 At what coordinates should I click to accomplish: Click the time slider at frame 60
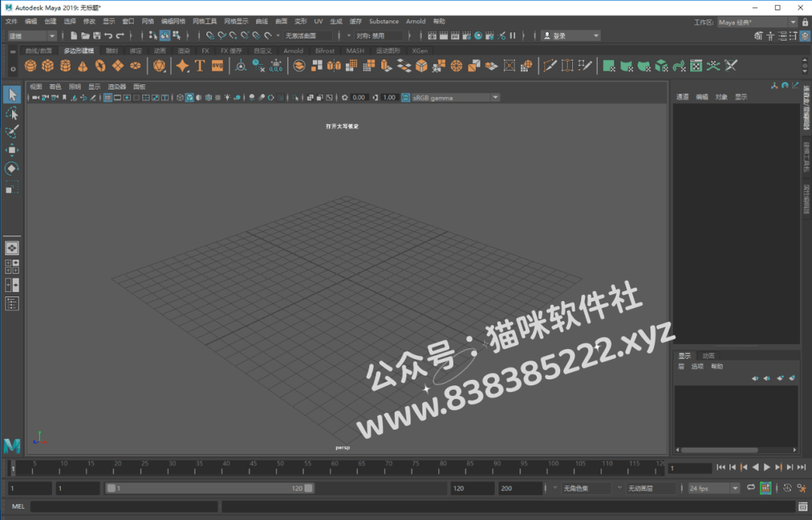[x=335, y=467]
